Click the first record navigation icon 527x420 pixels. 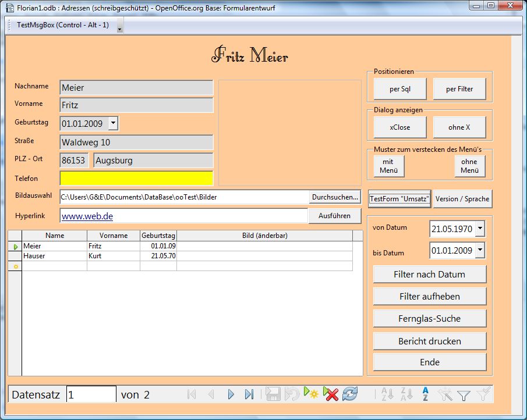[192, 394]
